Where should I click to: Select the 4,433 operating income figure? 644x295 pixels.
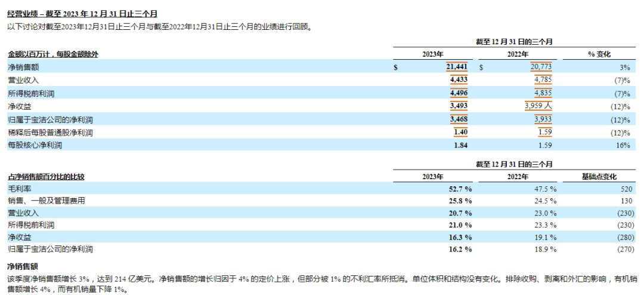click(x=458, y=80)
